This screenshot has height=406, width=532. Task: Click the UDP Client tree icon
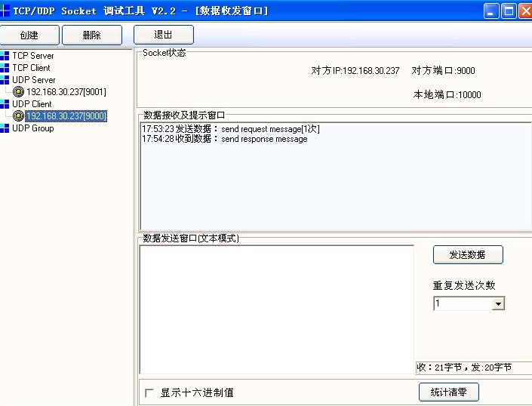pyautogui.click(x=5, y=104)
